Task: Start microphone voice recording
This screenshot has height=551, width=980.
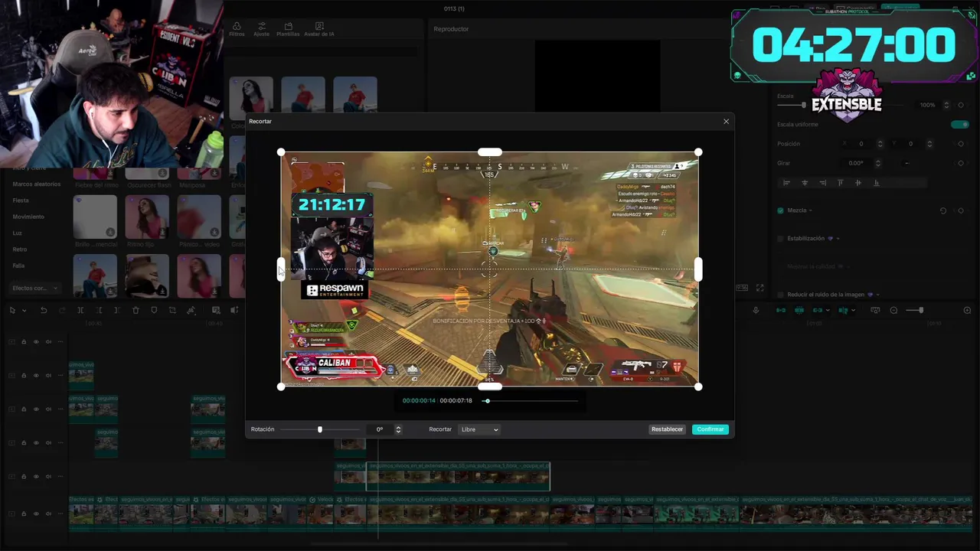Action: [x=756, y=310]
